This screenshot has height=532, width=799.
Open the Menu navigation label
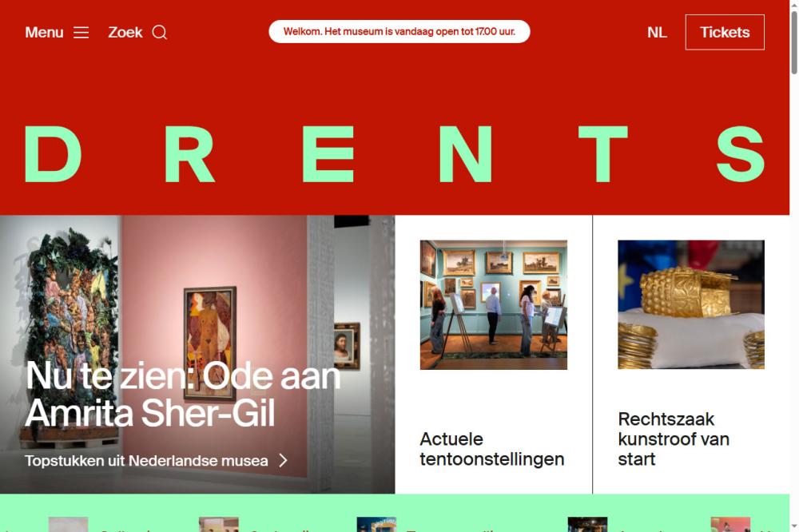[44, 33]
